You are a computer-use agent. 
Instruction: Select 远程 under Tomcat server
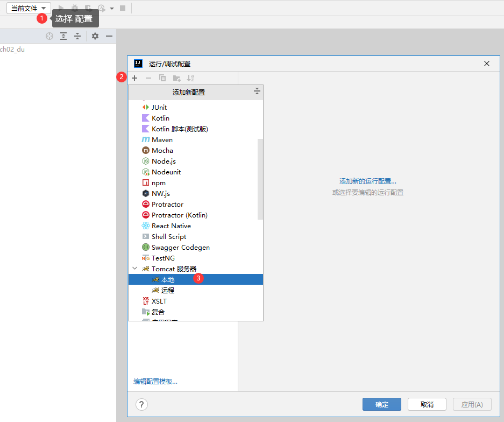pyautogui.click(x=168, y=290)
